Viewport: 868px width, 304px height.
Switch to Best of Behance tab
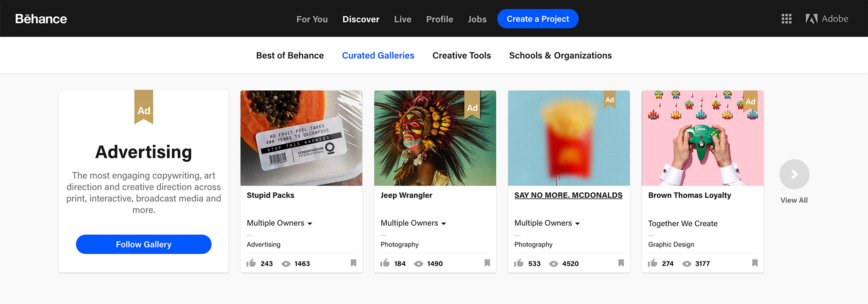click(x=290, y=55)
